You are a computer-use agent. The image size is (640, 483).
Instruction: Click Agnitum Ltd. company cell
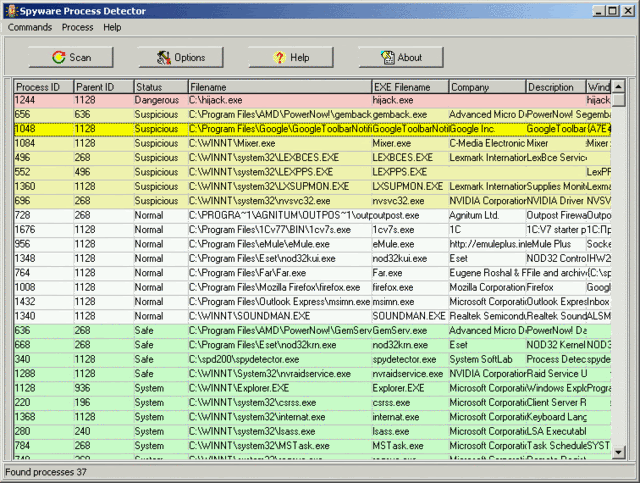487,215
